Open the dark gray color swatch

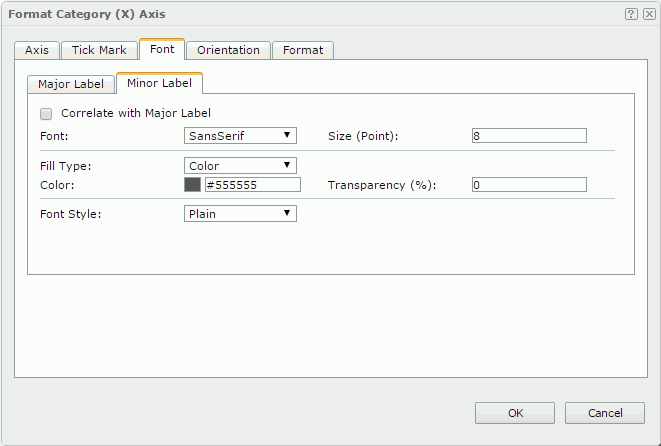[x=192, y=185]
